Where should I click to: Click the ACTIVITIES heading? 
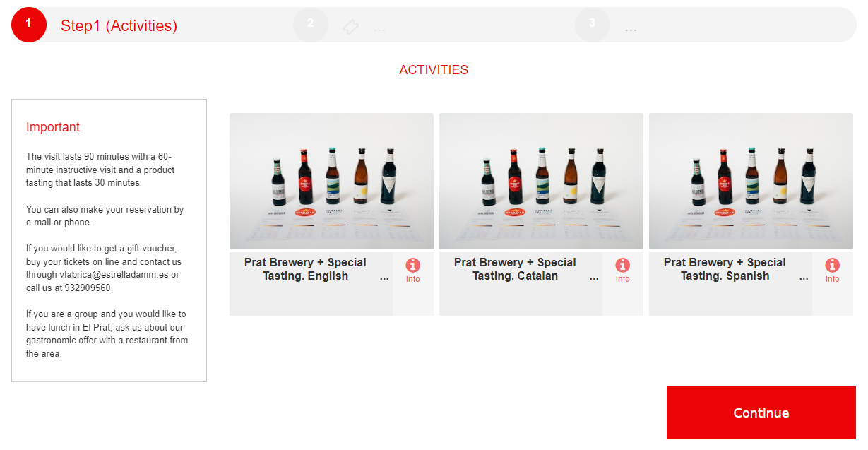click(x=434, y=70)
